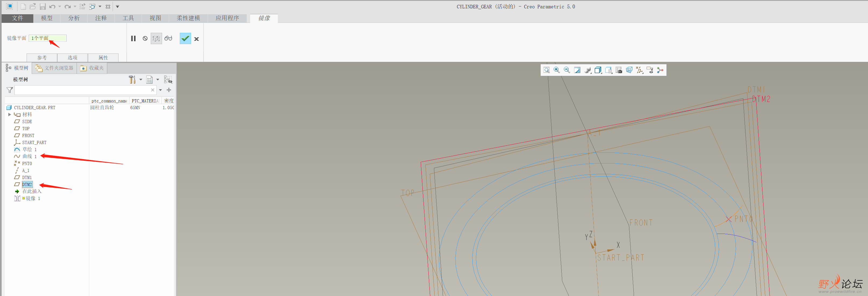Clear the model tree search field
The width and height of the screenshot is (868, 296).
point(153,90)
